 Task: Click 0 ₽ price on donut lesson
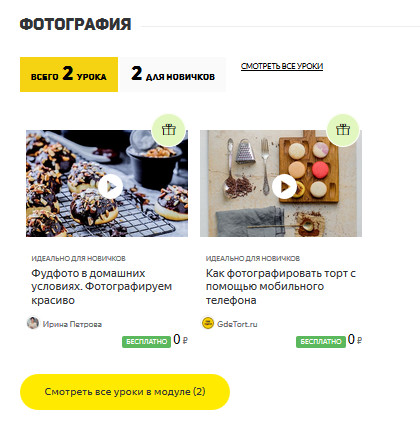coord(180,340)
